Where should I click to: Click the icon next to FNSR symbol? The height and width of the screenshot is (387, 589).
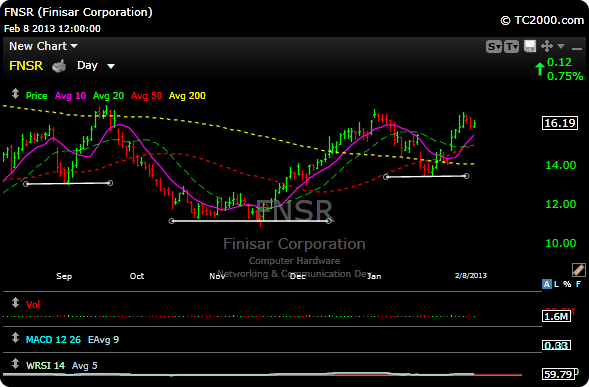click(59, 66)
